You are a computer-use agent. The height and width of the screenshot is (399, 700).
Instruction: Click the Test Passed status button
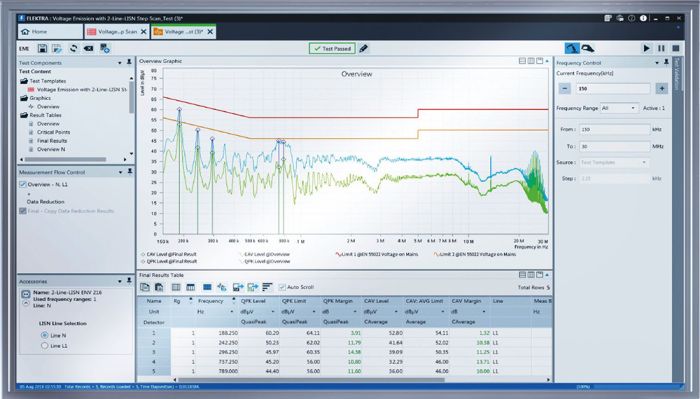pos(332,48)
